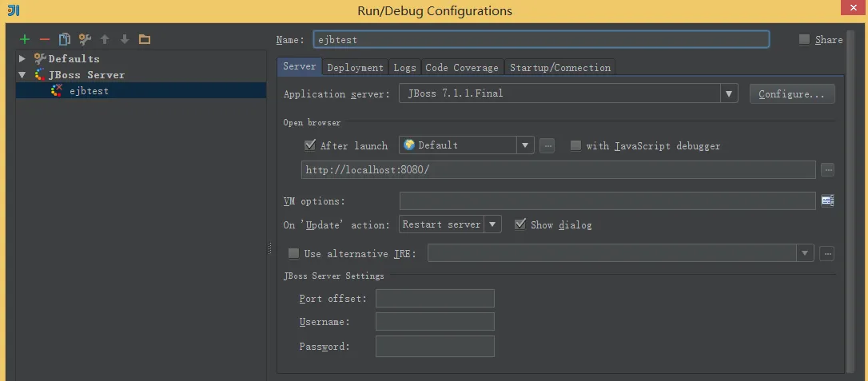This screenshot has height=381, width=868.
Task: Open the Startup/Connection tab
Action: [560, 67]
